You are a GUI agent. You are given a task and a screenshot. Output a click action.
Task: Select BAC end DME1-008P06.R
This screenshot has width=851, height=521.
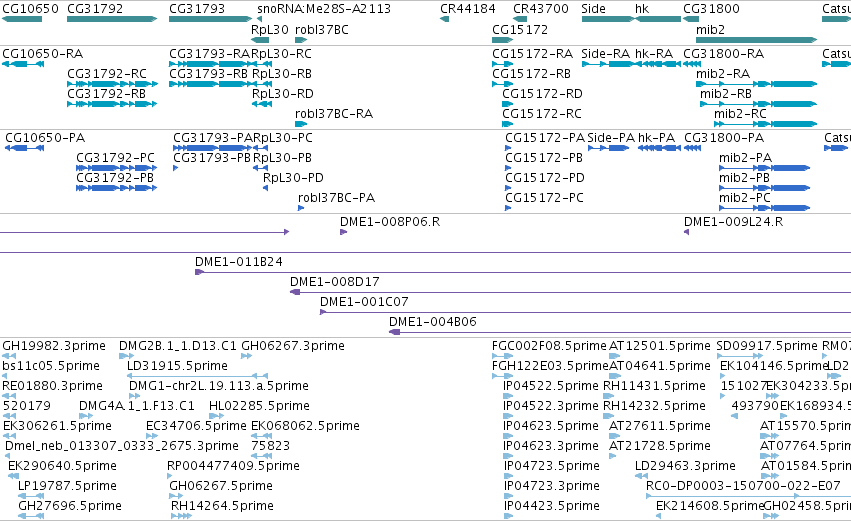click(390, 222)
